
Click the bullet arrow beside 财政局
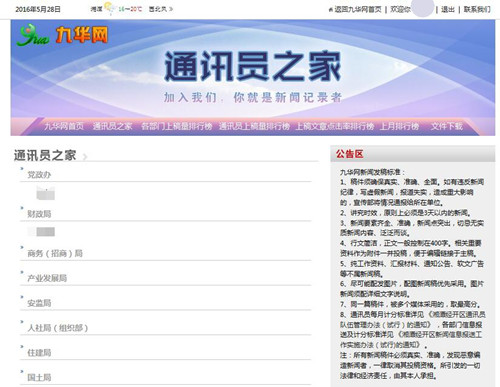pos(22,208)
